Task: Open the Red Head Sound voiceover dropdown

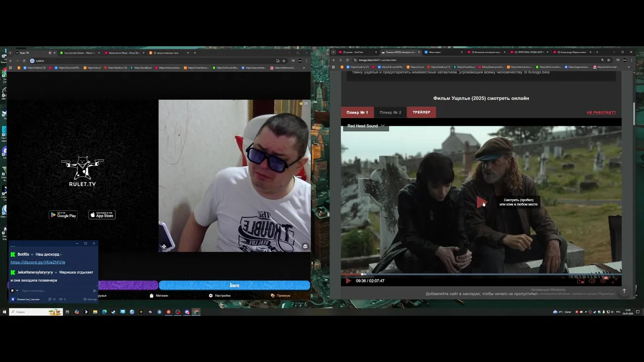Action: 366,126
